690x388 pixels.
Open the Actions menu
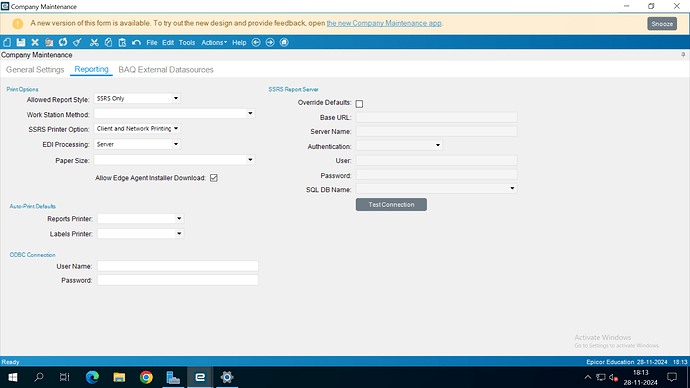[214, 43]
